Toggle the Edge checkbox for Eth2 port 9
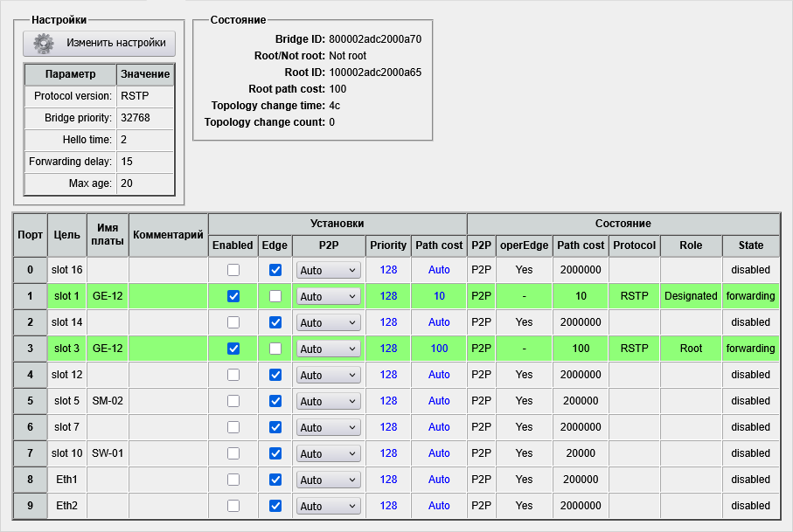 (x=275, y=506)
